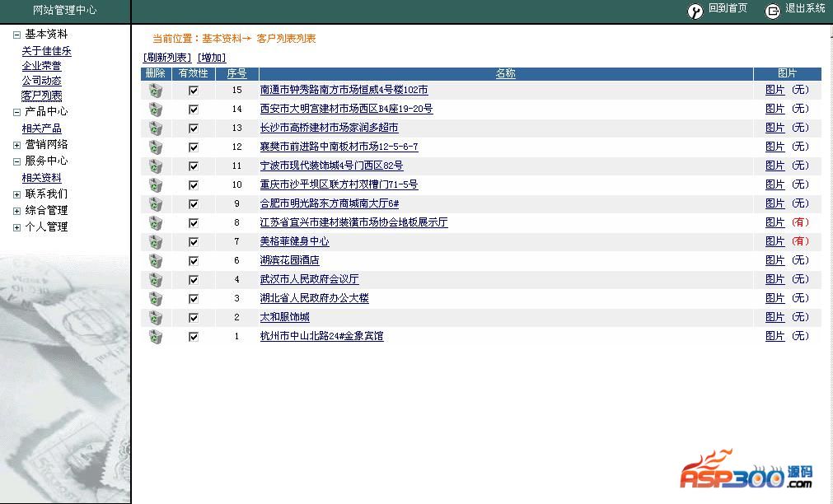
Task: Delete 美格菲健身中心 using trash icon
Action: [x=155, y=241]
